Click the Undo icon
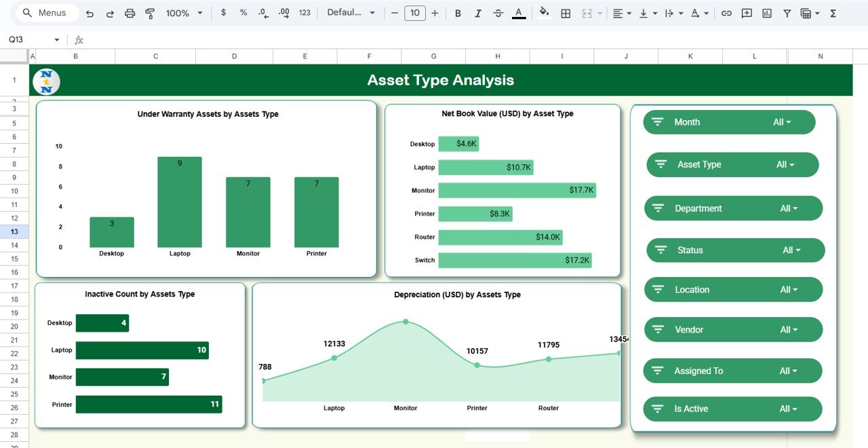Screen dimensions: 868x448 pos(90,13)
